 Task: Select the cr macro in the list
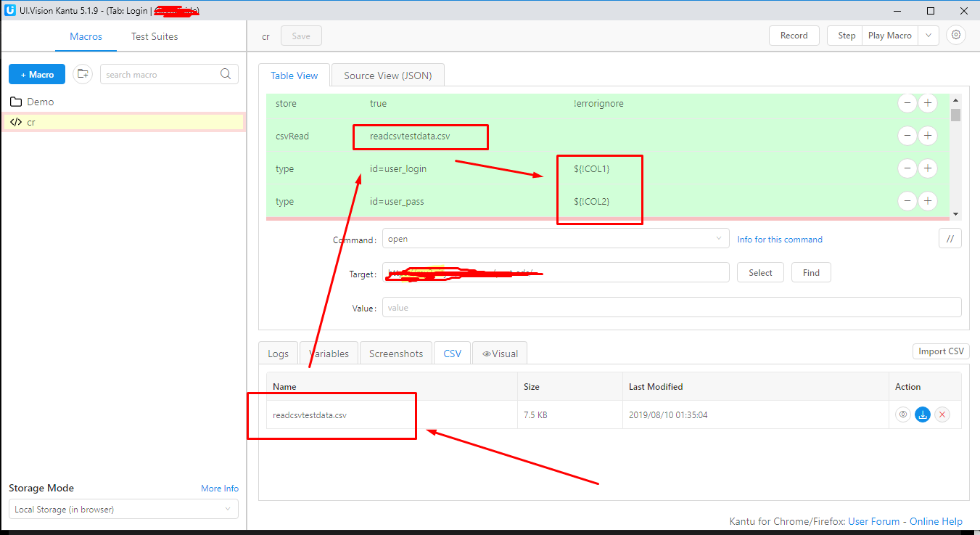[123, 122]
